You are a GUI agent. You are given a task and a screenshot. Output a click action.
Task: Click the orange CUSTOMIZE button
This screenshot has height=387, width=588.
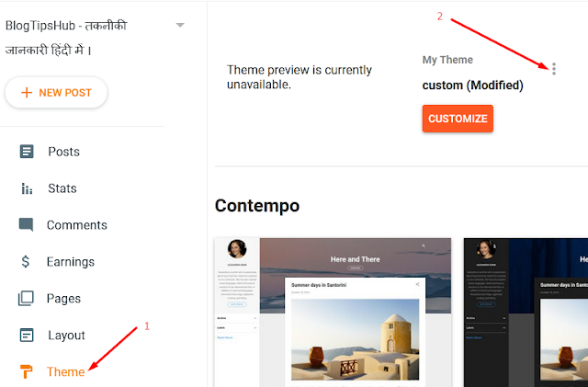tap(458, 119)
